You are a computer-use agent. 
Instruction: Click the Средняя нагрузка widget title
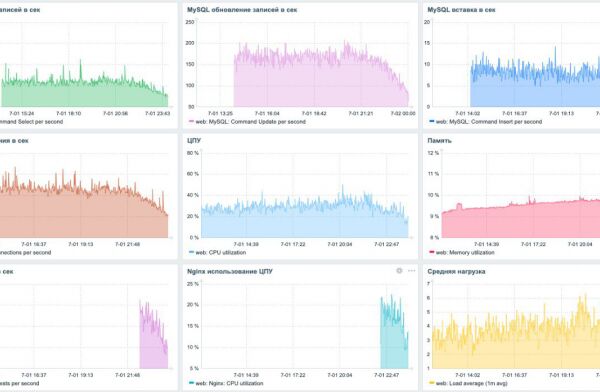coord(456,271)
